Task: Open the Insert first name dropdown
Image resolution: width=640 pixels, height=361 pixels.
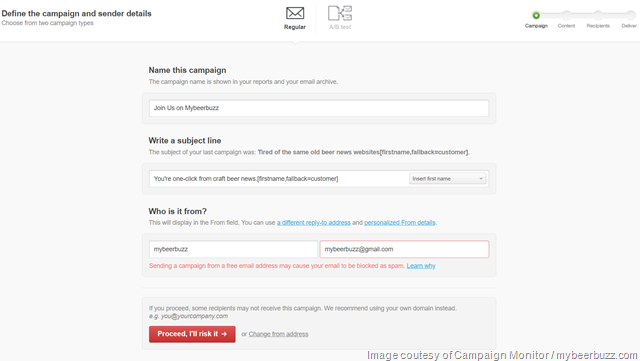Action: [447, 179]
